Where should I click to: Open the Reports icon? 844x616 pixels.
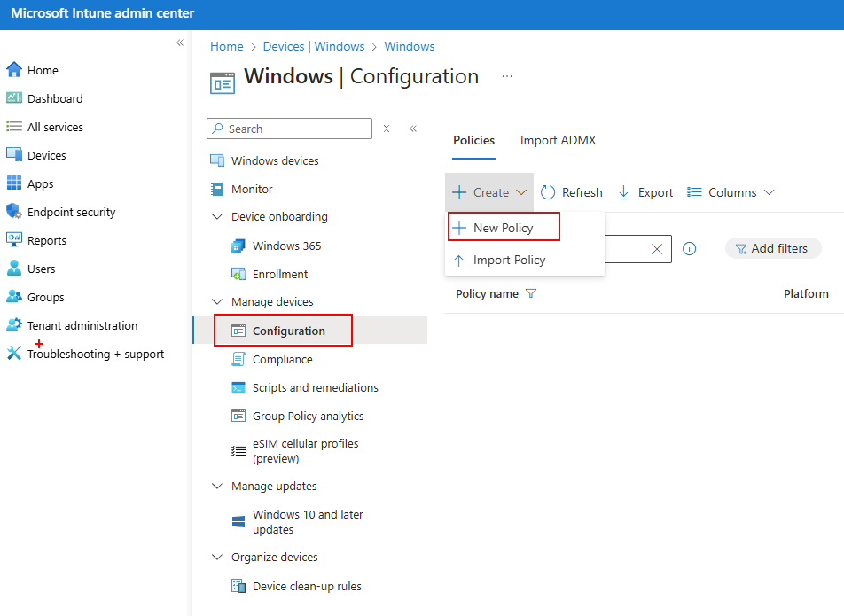[14, 239]
